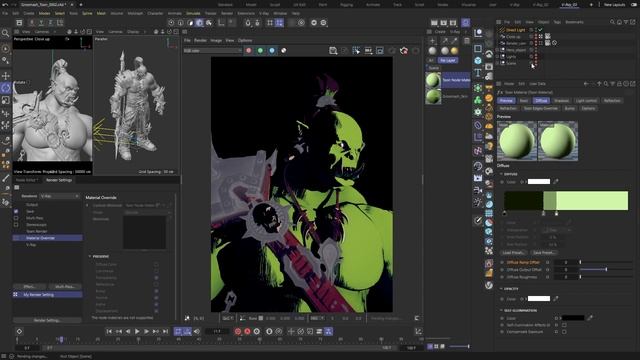The height and width of the screenshot is (360, 640).
Task: Click the Render Setting... button
Action: click(x=47, y=320)
